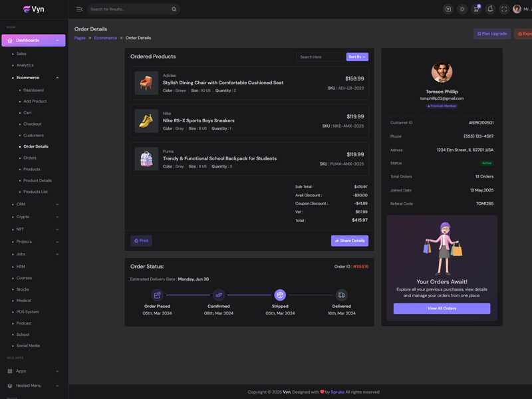The height and width of the screenshot is (399, 532).
Task: Click the View All Orders button
Action: click(442, 309)
